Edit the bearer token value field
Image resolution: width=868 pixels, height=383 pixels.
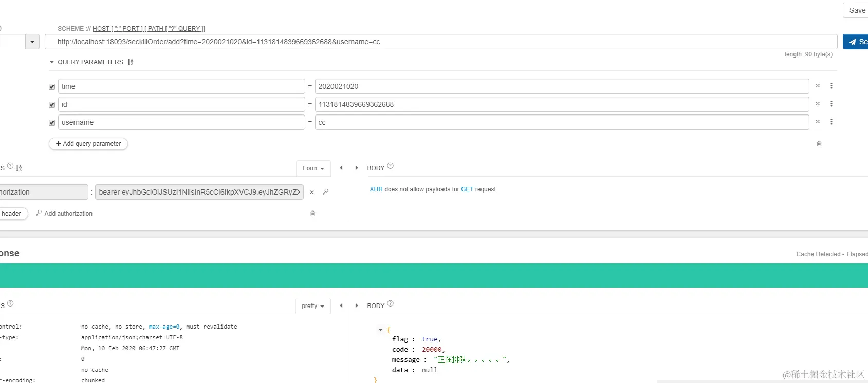tap(199, 192)
